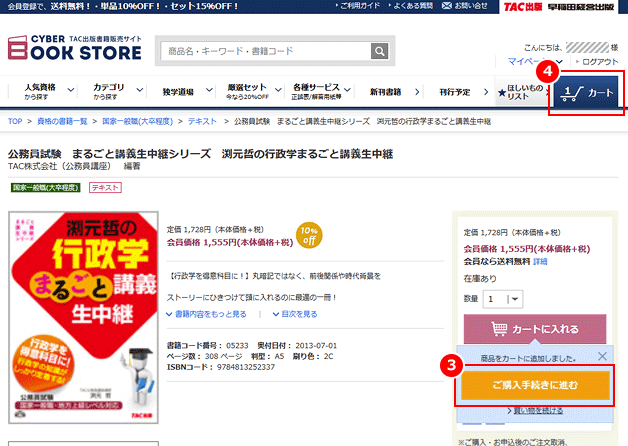Click 在庫あり stock status text

coord(480,278)
